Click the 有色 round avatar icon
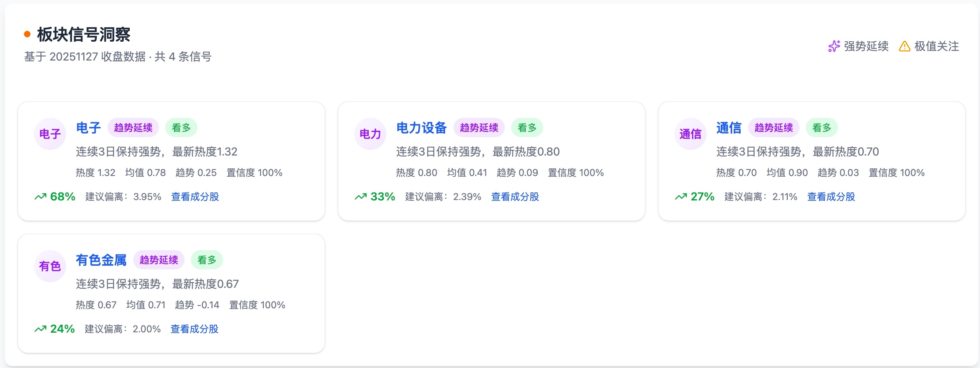Image resolution: width=980 pixels, height=368 pixels. point(50,266)
